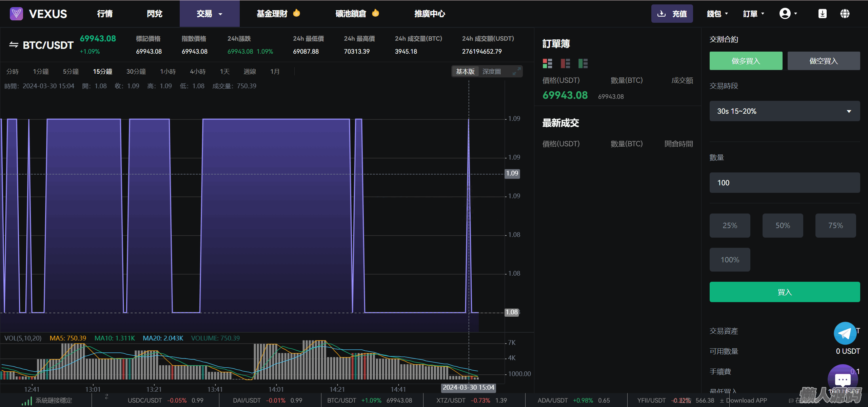The width and height of the screenshot is (868, 407).
Task: Expand the 訂單 orders menu
Action: [x=753, y=14]
